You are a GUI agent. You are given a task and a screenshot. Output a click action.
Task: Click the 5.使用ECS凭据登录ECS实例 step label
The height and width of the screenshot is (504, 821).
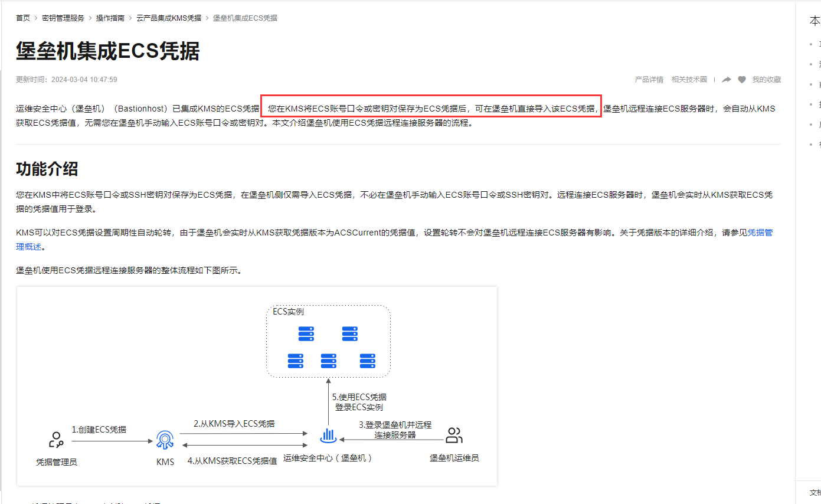(x=359, y=402)
